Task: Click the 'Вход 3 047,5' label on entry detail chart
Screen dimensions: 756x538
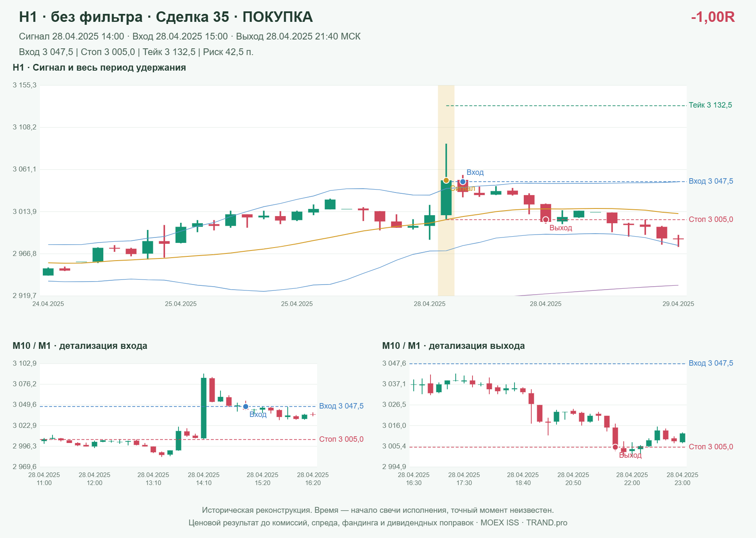Action: (341, 406)
